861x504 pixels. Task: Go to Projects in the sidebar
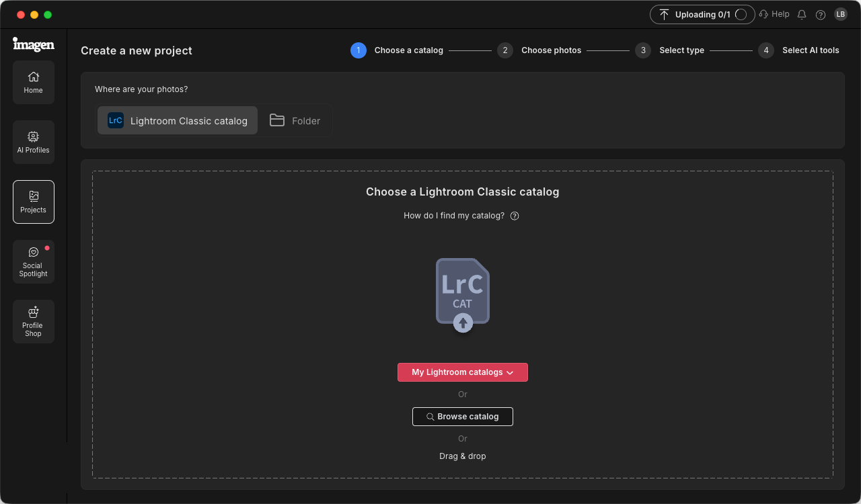tap(33, 202)
